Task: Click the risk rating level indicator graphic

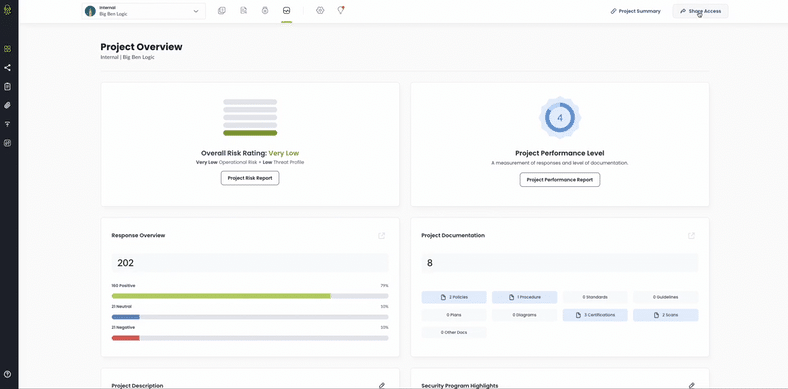Action: 250,117
